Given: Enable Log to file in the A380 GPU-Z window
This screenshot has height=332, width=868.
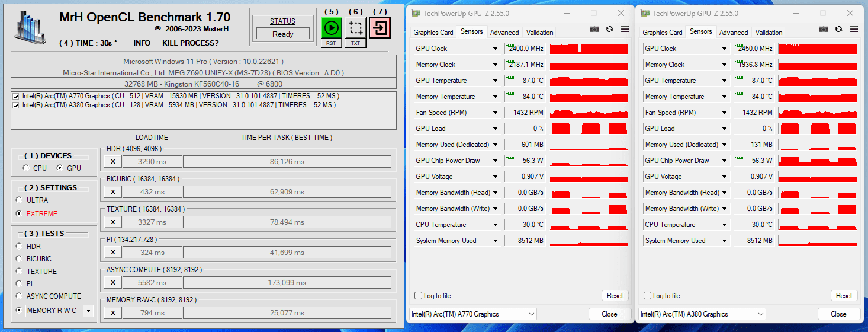Looking at the screenshot, I should (x=648, y=296).
